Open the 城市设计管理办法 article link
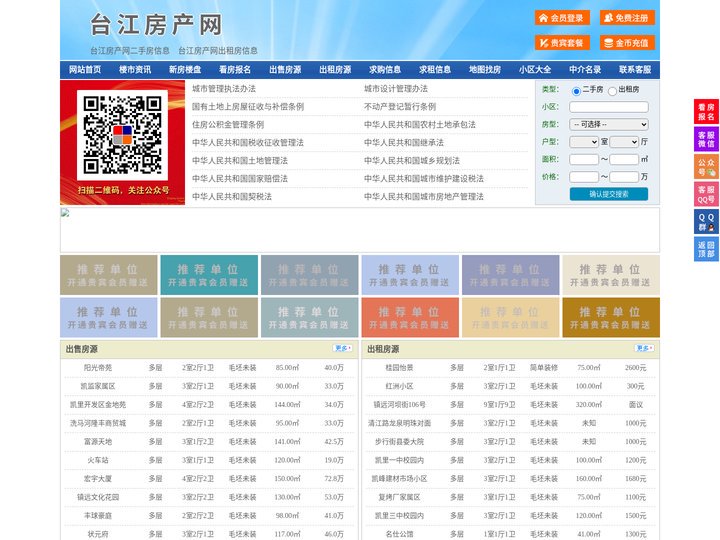The width and height of the screenshot is (720, 540). pyautogui.click(x=396, y=89)
